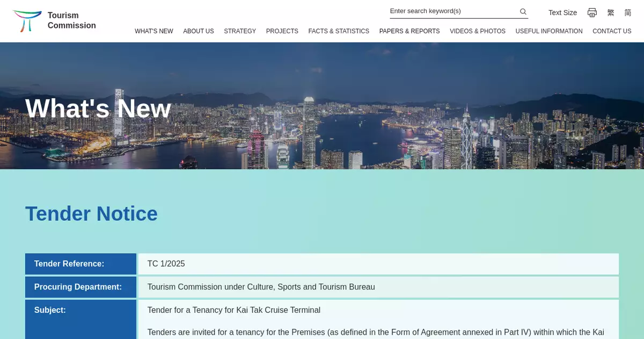Open the About Us menu
This screenshot has height=339, width=644.
click(198, 31)
